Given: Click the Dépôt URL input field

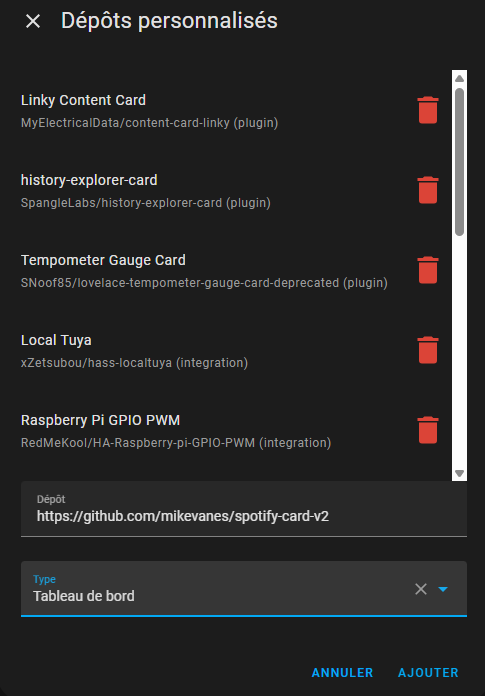Looking at the screenshot, I should pos(244,509).
